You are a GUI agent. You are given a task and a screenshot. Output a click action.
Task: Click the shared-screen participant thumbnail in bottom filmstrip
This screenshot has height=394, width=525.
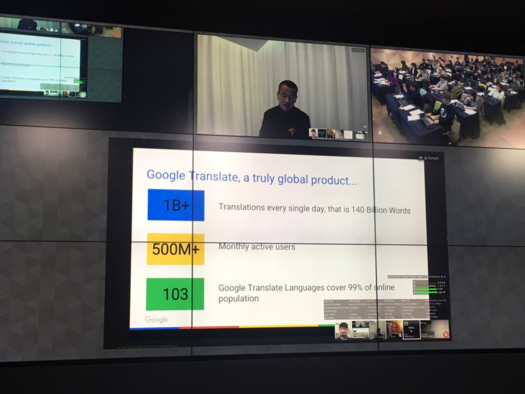click(x=360, y=329)
